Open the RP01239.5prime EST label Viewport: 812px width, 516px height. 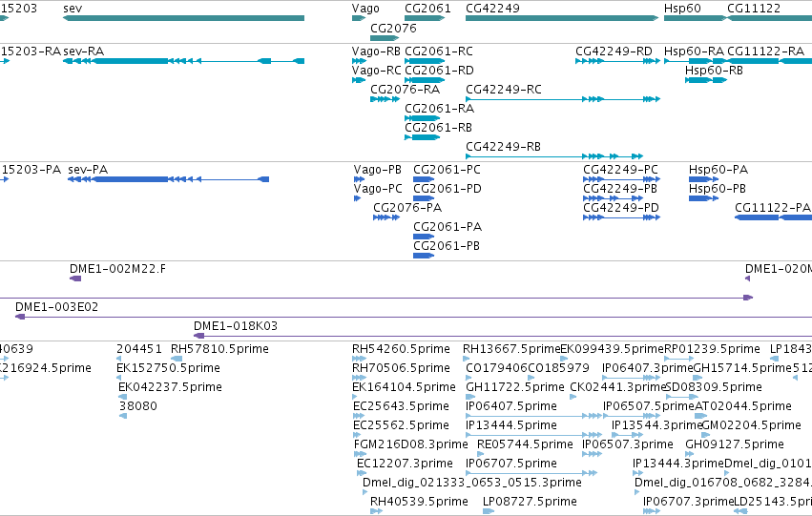pyautogui.click(x=712, y=349)
